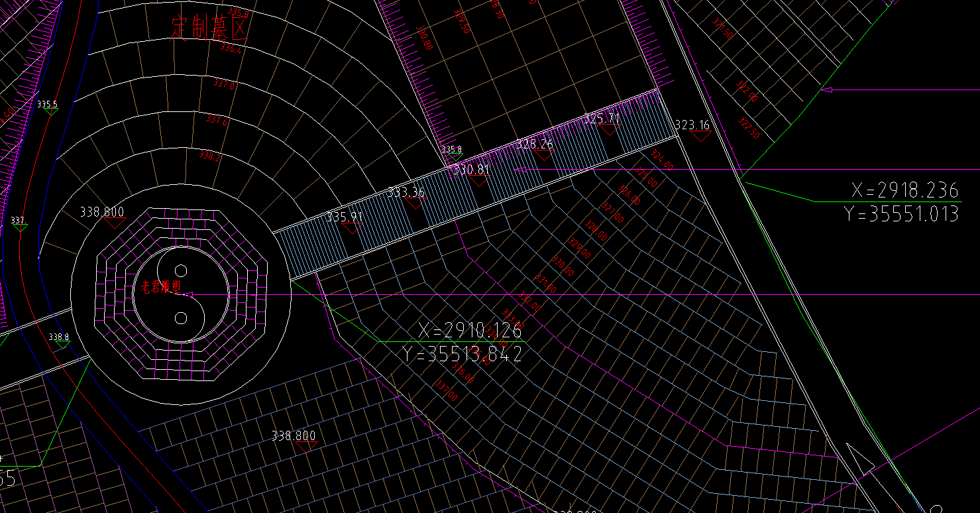Select the red 定制墓区 zone label

point(209,28)
